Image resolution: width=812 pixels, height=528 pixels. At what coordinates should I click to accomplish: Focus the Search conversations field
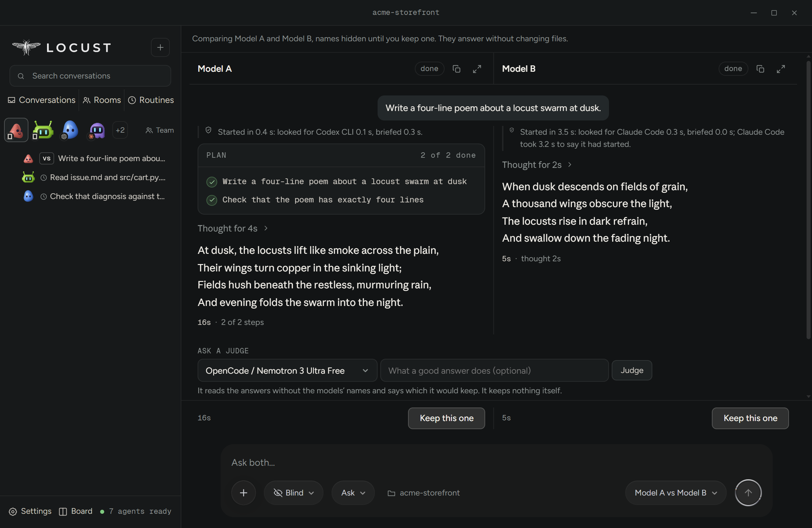pyautogui.click(x=90, y=76)
